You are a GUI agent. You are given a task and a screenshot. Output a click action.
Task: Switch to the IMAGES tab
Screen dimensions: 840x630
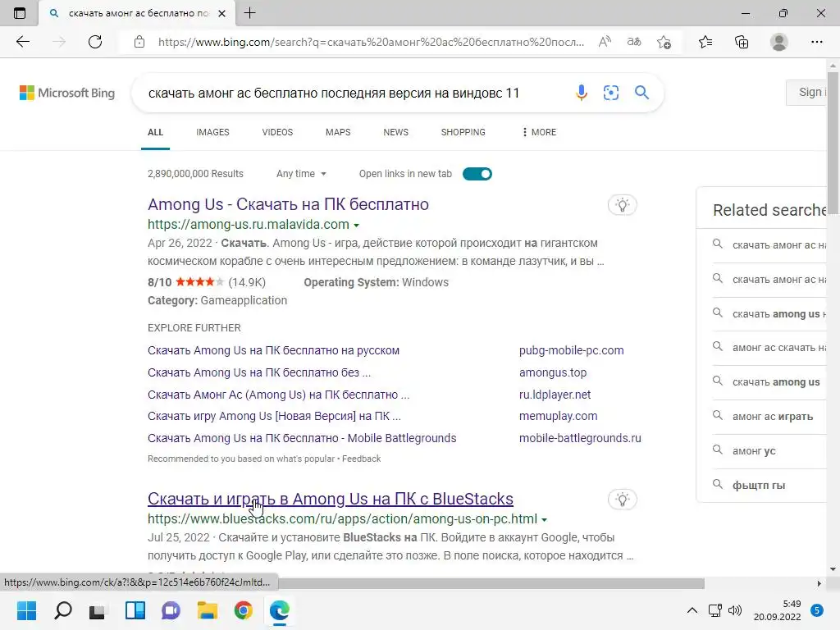212,132
